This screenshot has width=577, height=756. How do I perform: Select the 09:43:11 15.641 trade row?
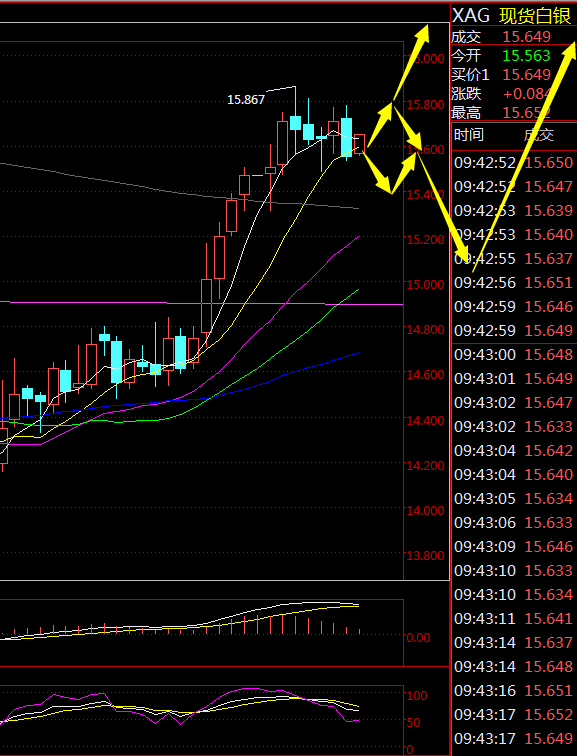coord(513,619)
